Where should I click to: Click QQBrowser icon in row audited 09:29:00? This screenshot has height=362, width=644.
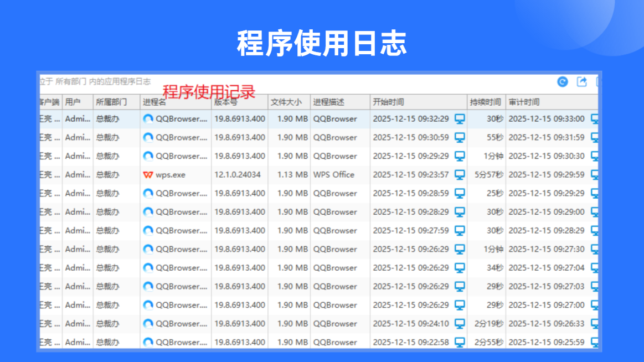[148, 212]
